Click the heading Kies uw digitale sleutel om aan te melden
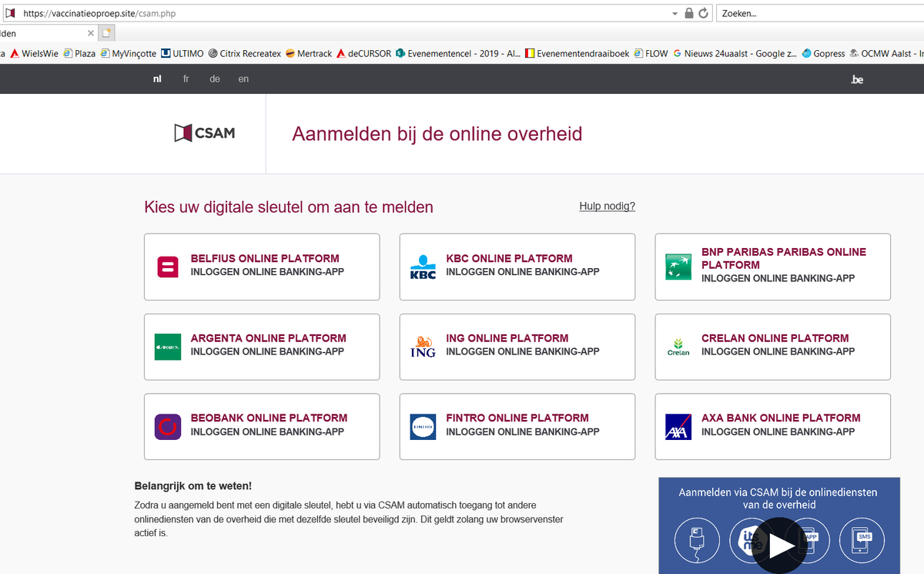 (x=289, y=206)
